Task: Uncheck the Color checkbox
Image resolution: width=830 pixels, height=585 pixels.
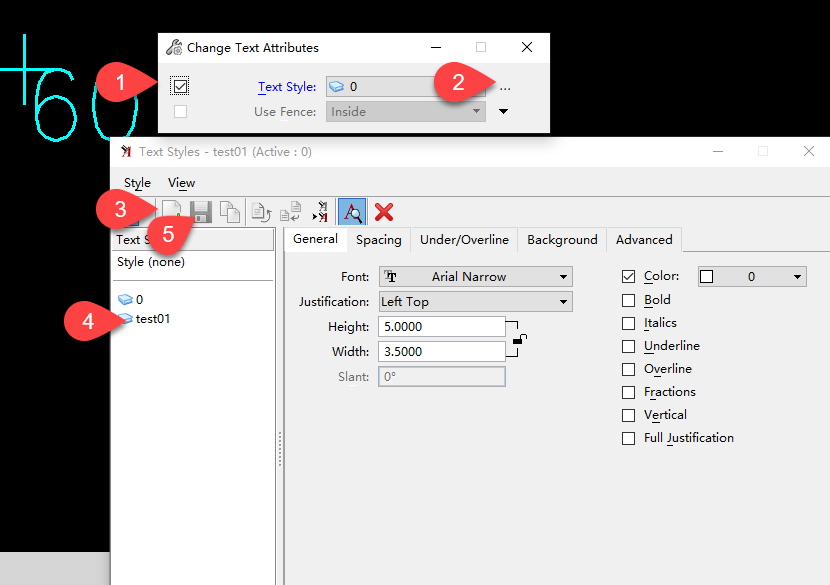Action: tap(628, 276)
